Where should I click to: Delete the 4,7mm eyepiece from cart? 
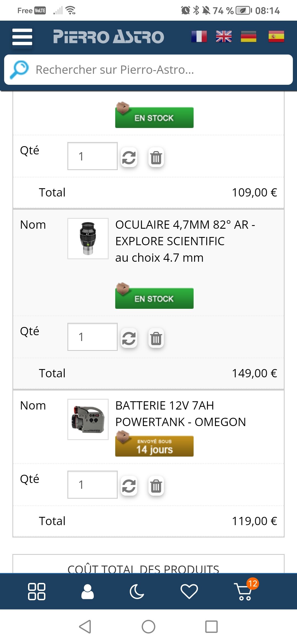point(156,338)
